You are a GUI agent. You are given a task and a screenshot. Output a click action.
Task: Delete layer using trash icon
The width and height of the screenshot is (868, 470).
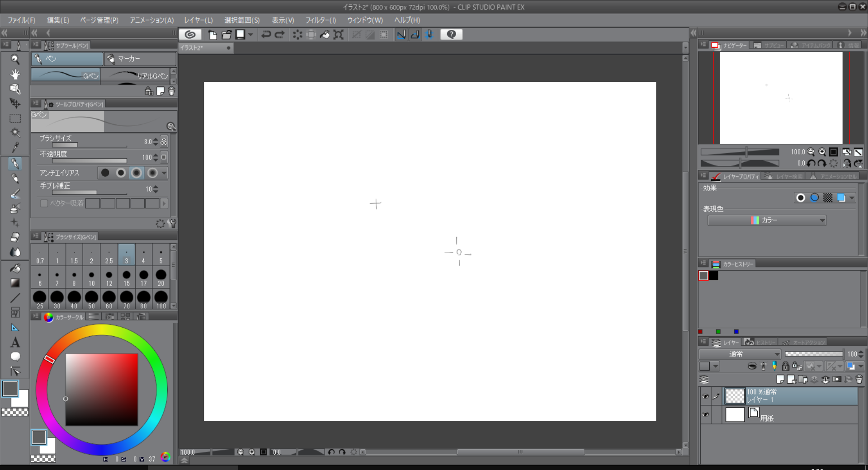pos(859,380)
